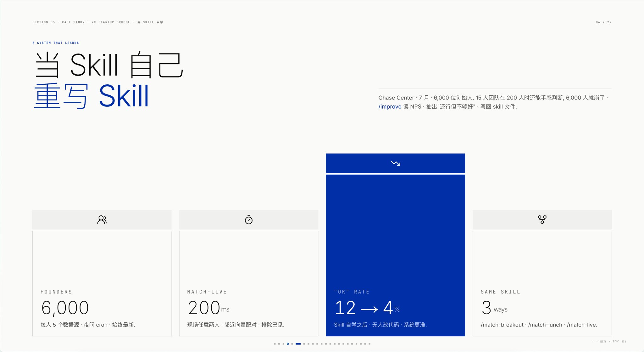Screen dimensions: 644x352
Task: Open the /improve command link
Action: (x=390, y=106)
